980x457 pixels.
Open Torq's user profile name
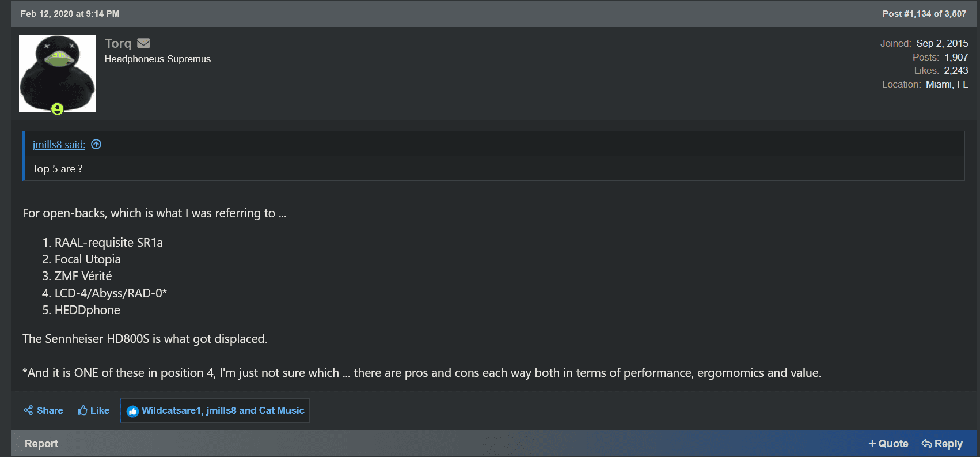pyautogui.click(x=118, y=43)
